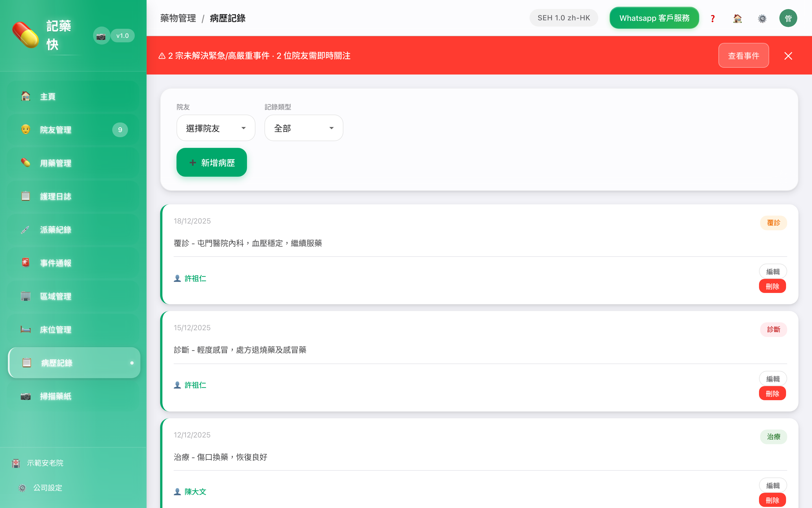Click 新增病歷 button

[x=212, y=163]
